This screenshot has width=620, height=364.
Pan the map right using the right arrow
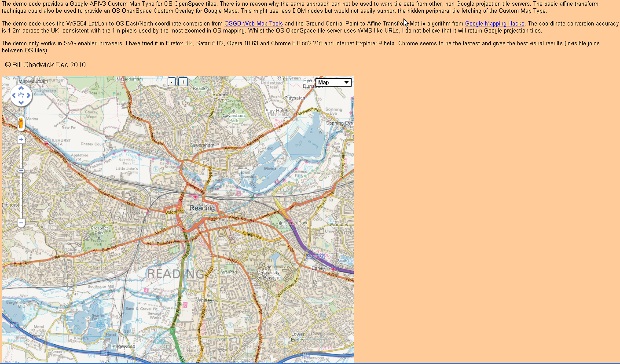point(29,95)
